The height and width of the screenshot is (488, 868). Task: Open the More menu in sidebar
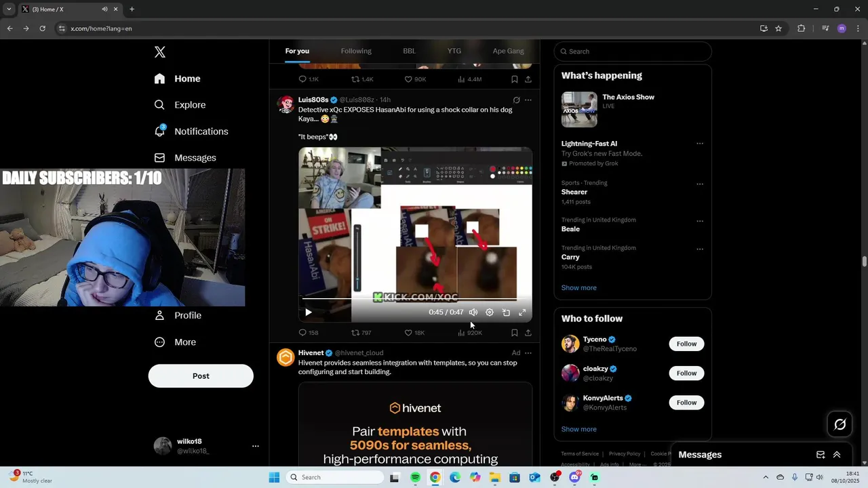click(175, 342)
